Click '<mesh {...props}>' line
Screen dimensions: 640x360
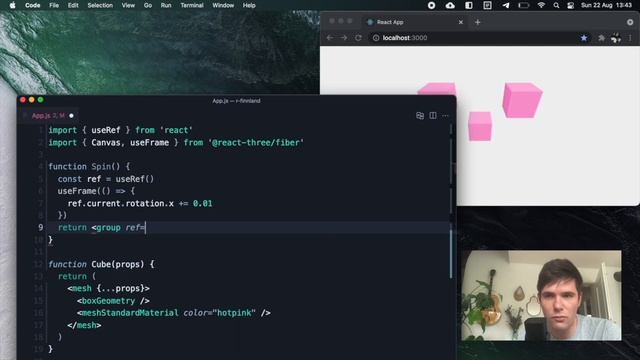[x=109, y=288]
